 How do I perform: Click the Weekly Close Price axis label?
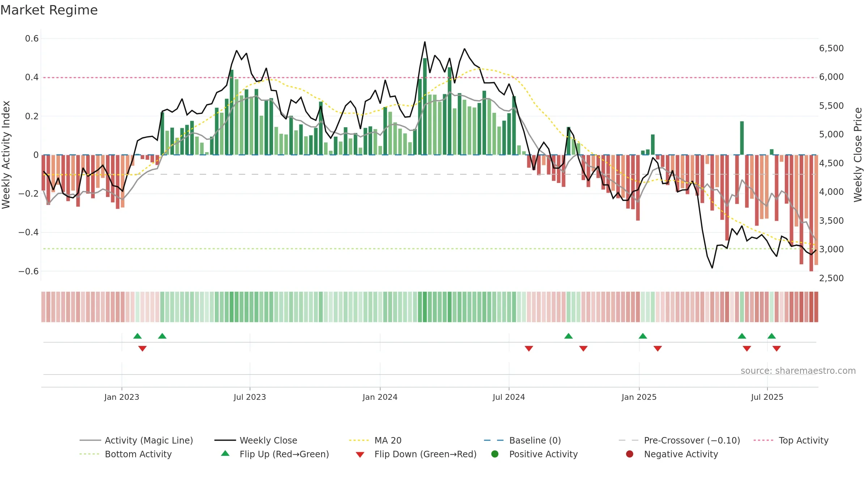point(858,155)
